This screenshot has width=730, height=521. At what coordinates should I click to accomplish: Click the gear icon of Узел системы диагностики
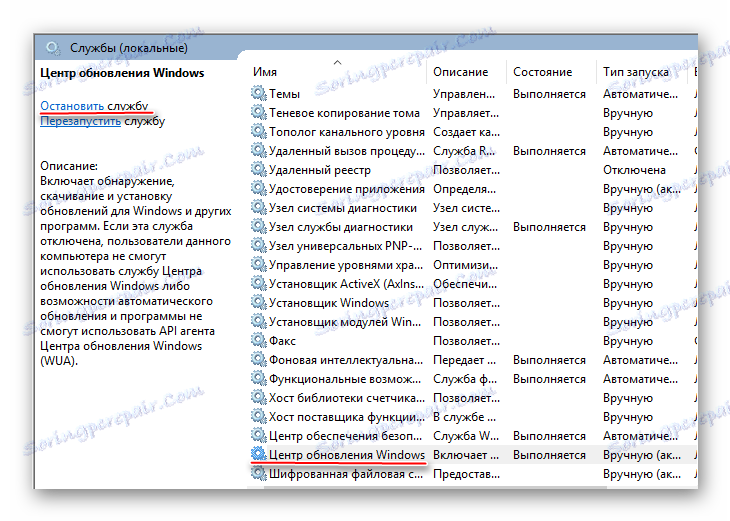pos(258,208)
